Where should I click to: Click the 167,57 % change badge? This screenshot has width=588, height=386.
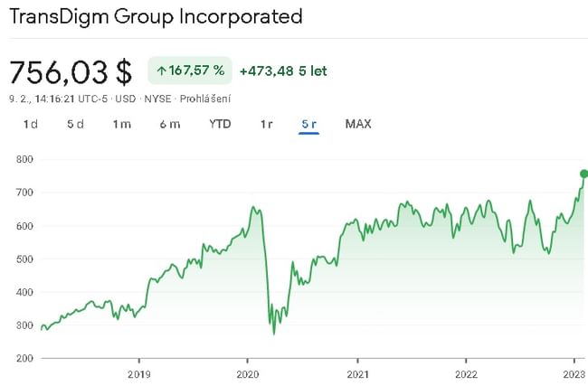[x=190, y=71]
